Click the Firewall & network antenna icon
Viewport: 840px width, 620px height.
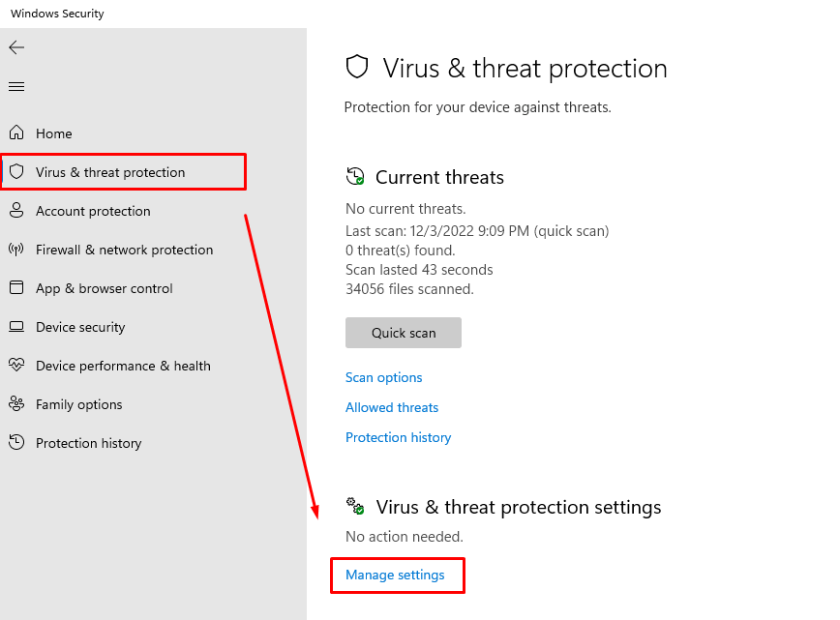point(16,249)
